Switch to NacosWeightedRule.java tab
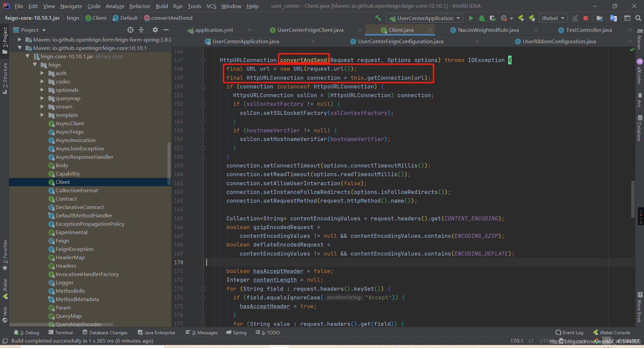The width and height of the screenshot is (644, 348). (488, 30)
